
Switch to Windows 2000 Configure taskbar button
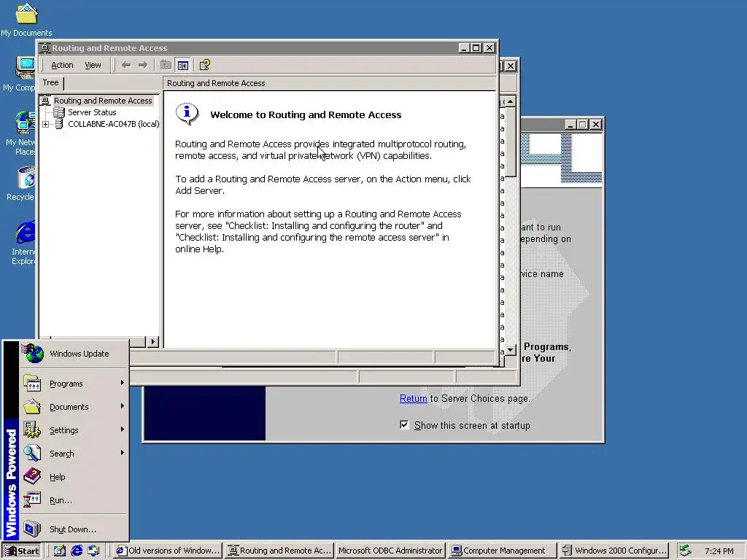click(x=614, y=551)
